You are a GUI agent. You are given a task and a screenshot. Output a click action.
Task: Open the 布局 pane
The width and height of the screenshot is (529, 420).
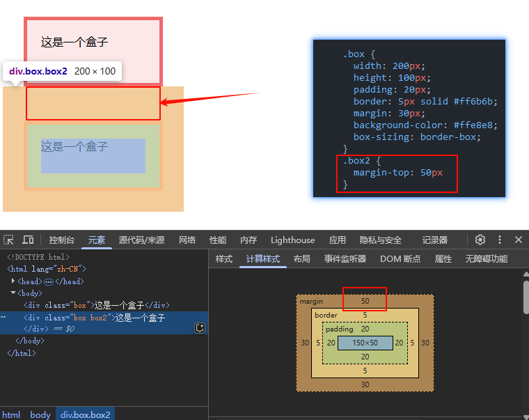coord(301,259)
